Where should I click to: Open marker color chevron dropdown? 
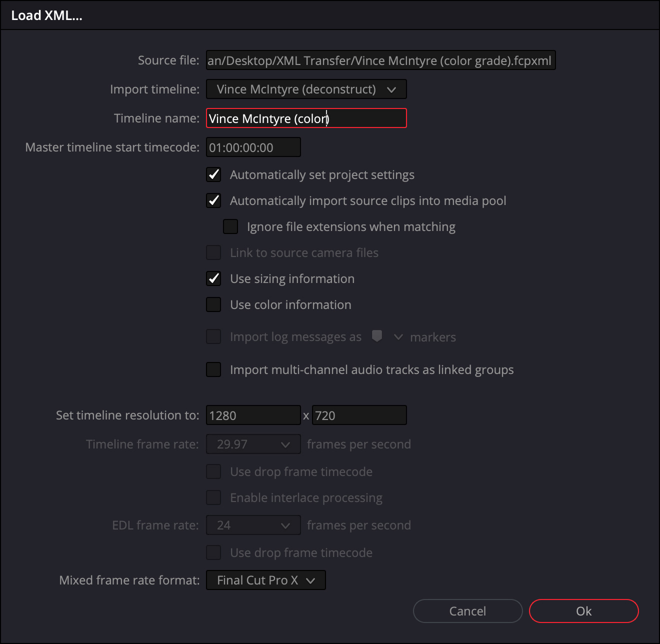click(398, 337)
